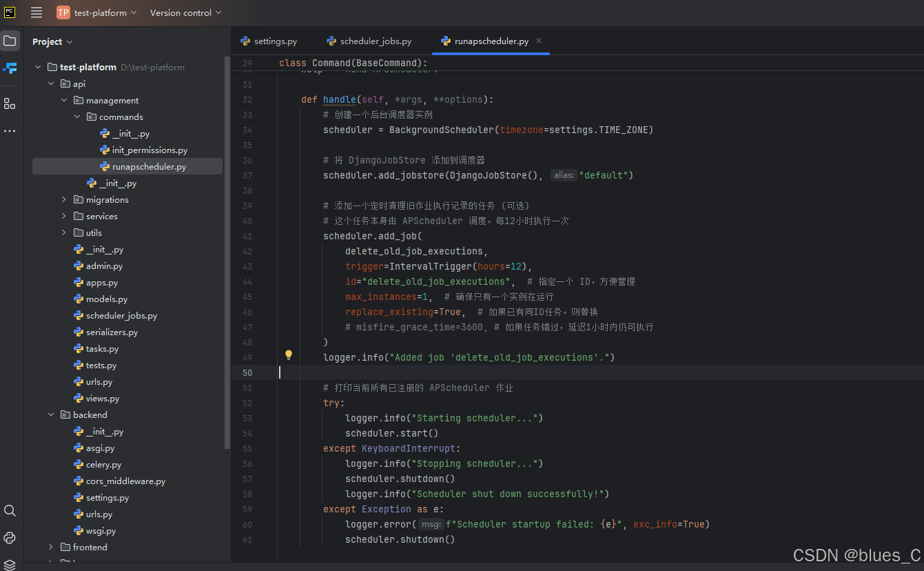Click the yellow lightbulb intention icon

click(x=289, y=355)
